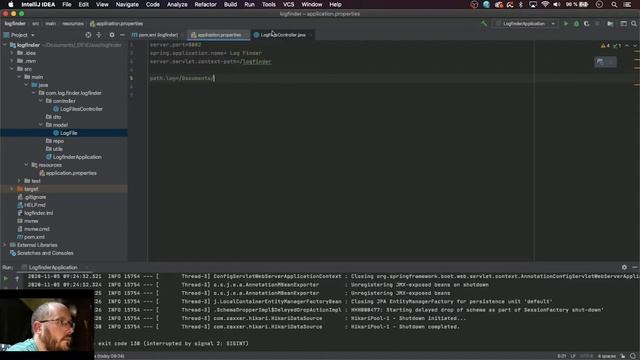Open Wi-Fi menu in macOS menu bar
The width and height of the screenshot is (640, 360).
545,4
